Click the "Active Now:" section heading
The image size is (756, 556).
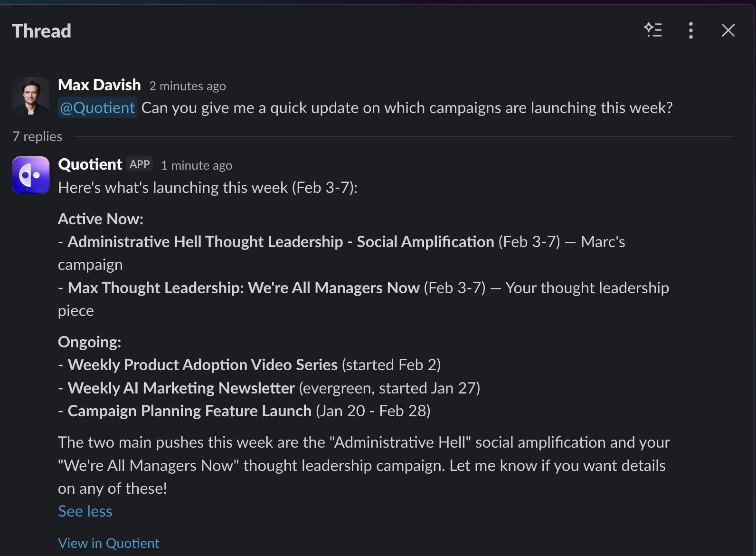(101, 219)
